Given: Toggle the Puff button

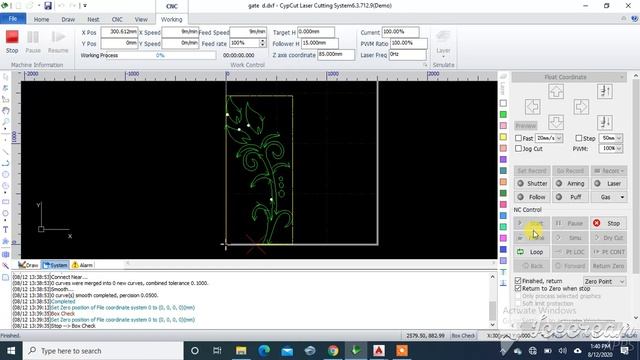Looking at the screenshot, I should (x=570, y=197).
